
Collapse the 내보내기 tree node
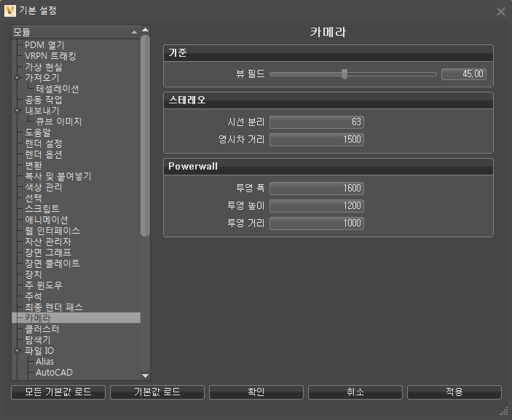pyautogui.click(x=17, y=111)
